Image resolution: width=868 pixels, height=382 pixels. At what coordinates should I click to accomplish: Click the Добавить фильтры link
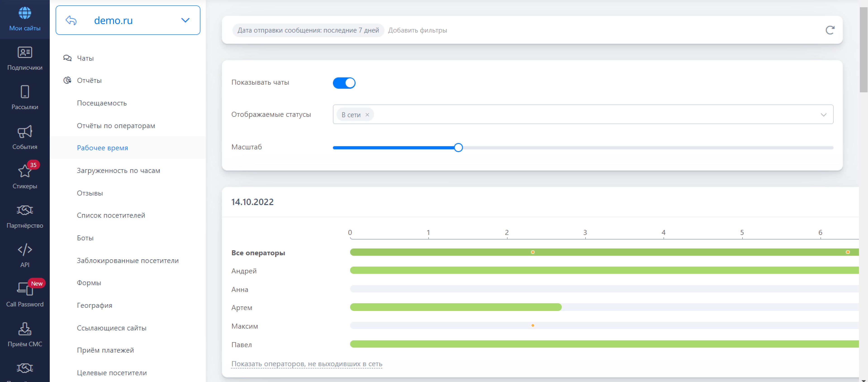pyautogui.click(x=417, y=30)
